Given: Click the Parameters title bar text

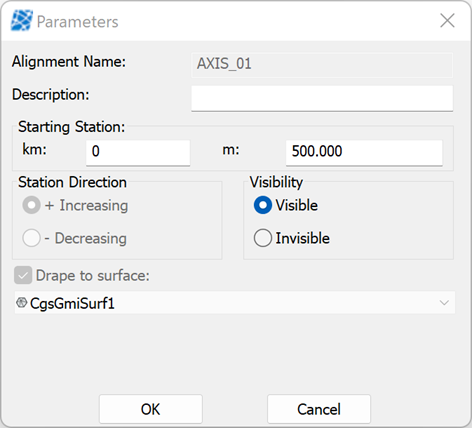Looking at the screenshot, I should coord(77,22).
